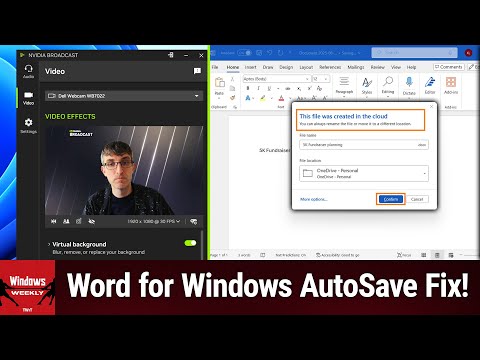Click the Paste clipboard icon
This screenshot has height=360, width=480.
[219, 86]
